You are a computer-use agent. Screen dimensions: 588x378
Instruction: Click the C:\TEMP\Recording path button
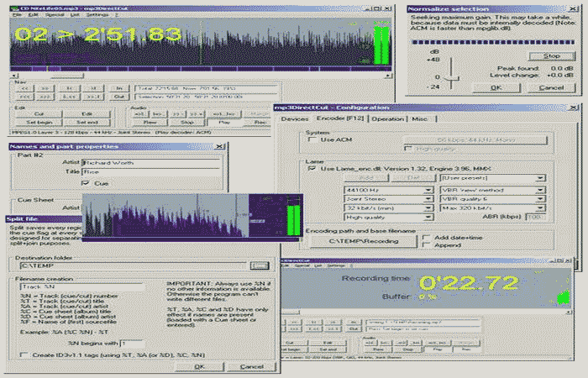tap(359, 242)
